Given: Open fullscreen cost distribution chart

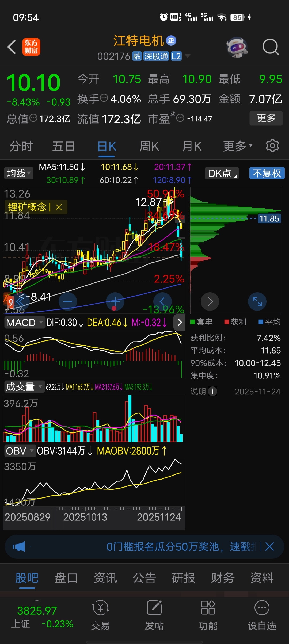Looking at the screenshot, I should [x=257, y=302].
